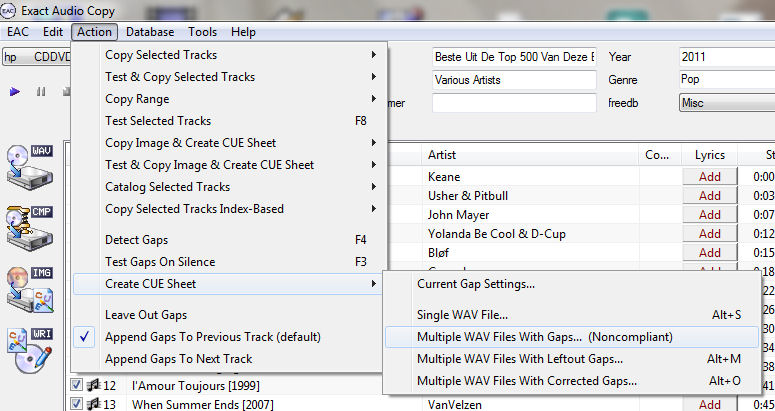
Task: Close the Action menu
Action: coord(94,32)
